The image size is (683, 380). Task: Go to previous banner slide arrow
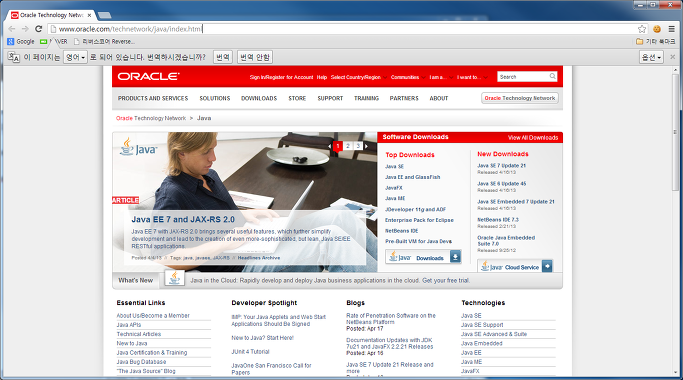click(x=330, y=146)
